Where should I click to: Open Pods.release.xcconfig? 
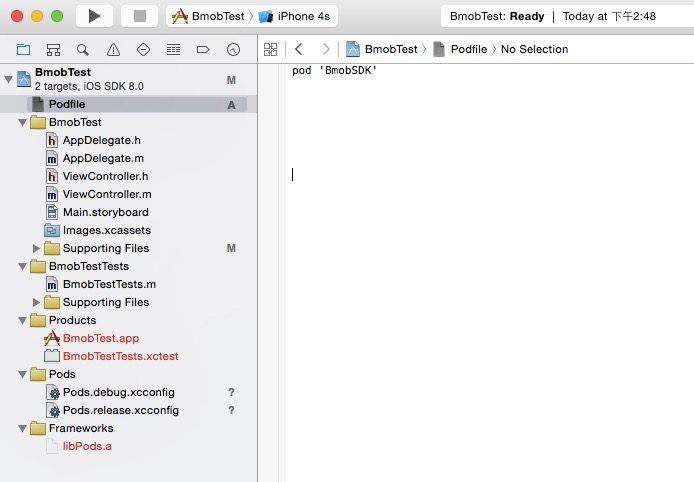pos(112,410)
